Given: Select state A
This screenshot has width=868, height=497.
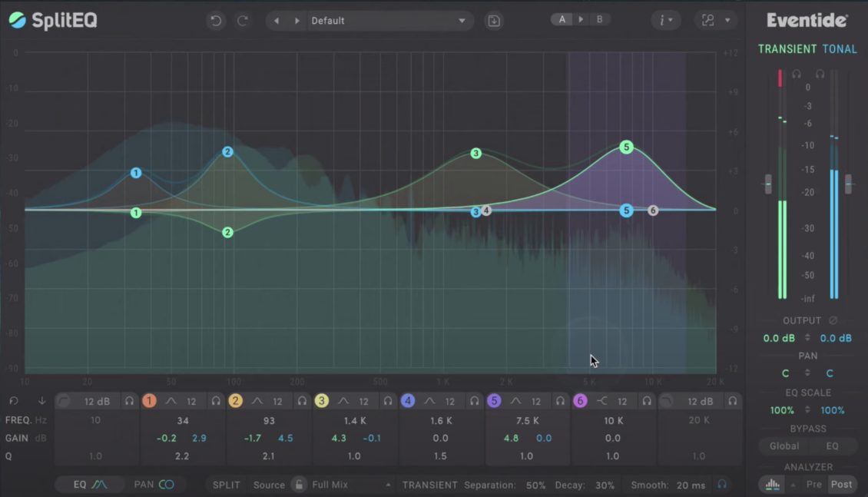Looking at the screenshot, I should (562, 19).
